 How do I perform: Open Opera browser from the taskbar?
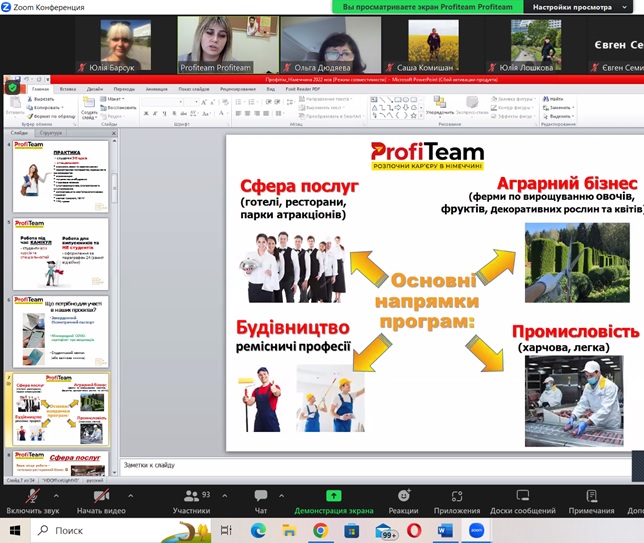coord(414,531)
